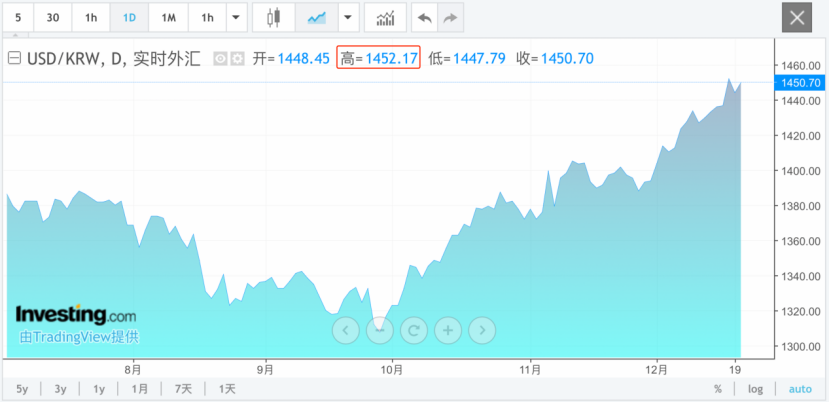Click the 1450.70 current price label
The height and width of the screenshot is (402, 830).
point(800,82)
